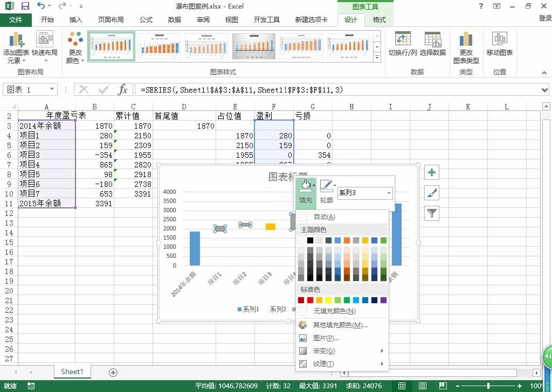The height and width of the screenshot is (392, 552).
Task: Open Add Chart Element (添加图表元素)
Action: point(16,47)
